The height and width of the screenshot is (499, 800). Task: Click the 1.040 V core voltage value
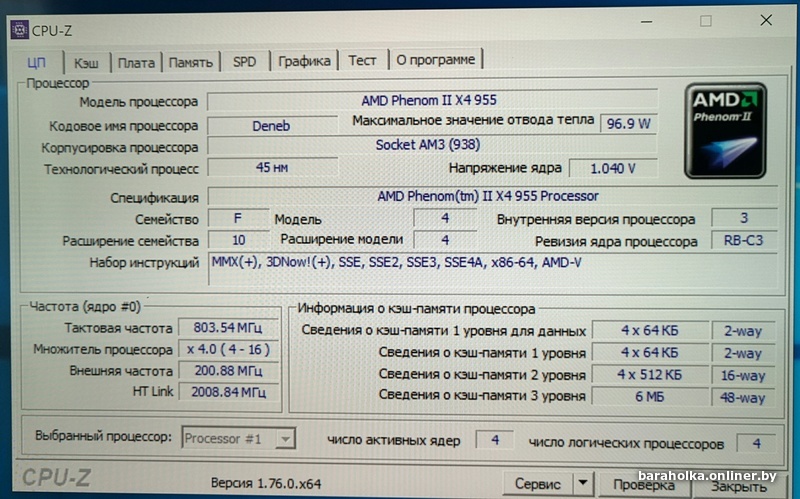coord(613,168)
